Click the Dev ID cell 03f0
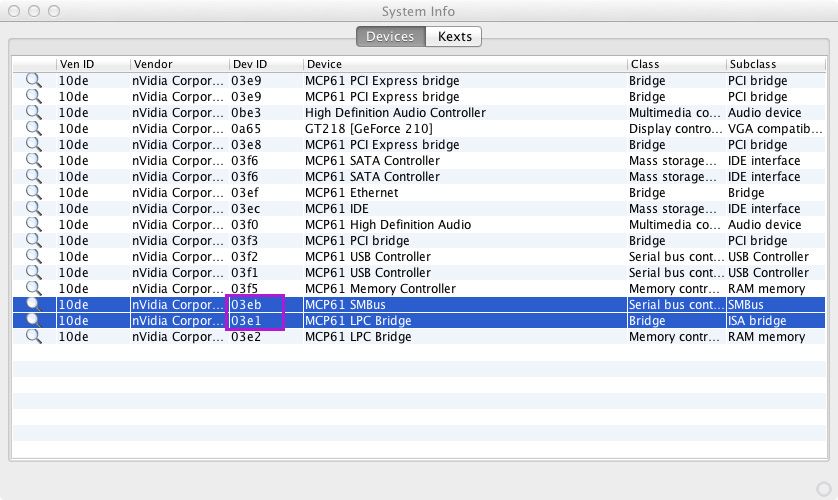838x500 pixels. (245, 225)
